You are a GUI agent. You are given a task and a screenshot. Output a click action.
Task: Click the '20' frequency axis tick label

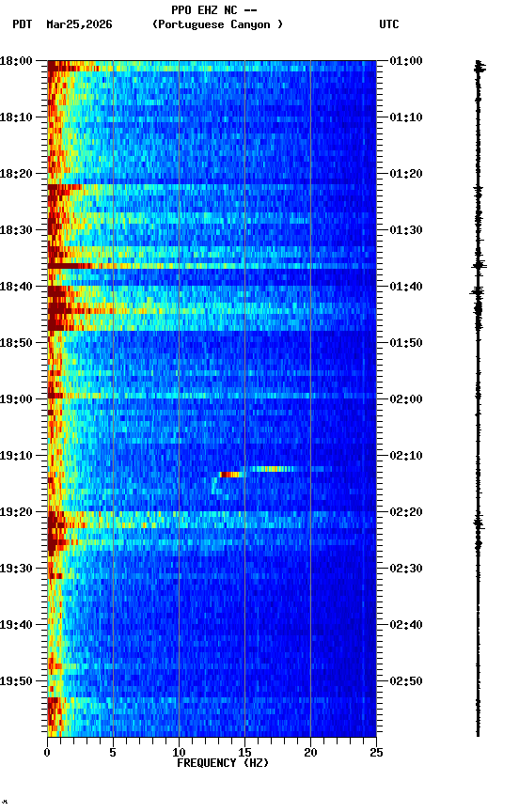pos(310,753)
